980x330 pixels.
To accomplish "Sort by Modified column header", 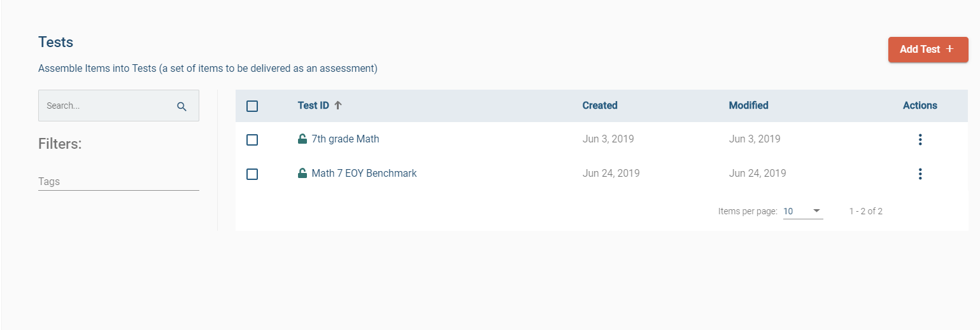I will pos(748,106).
